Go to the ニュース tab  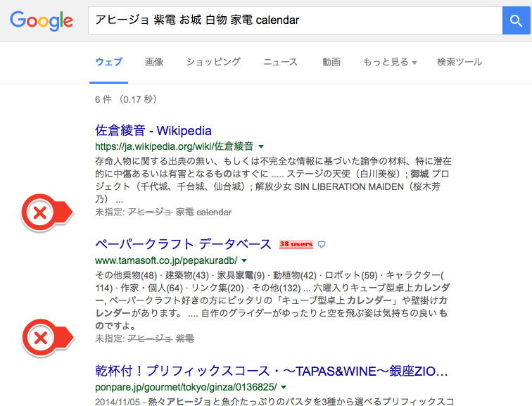[x=281, y=62]
